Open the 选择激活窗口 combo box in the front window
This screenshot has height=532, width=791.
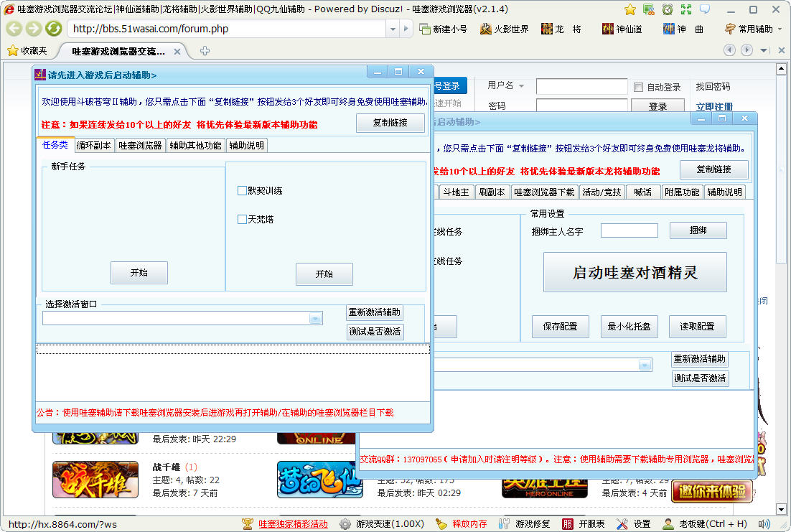182,318
